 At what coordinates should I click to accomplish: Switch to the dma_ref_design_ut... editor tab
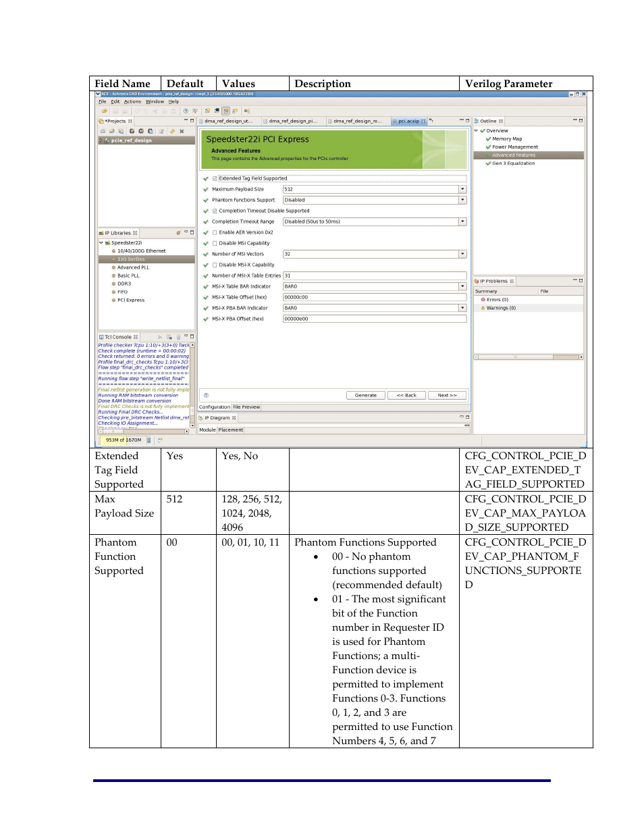coord(227,122)
